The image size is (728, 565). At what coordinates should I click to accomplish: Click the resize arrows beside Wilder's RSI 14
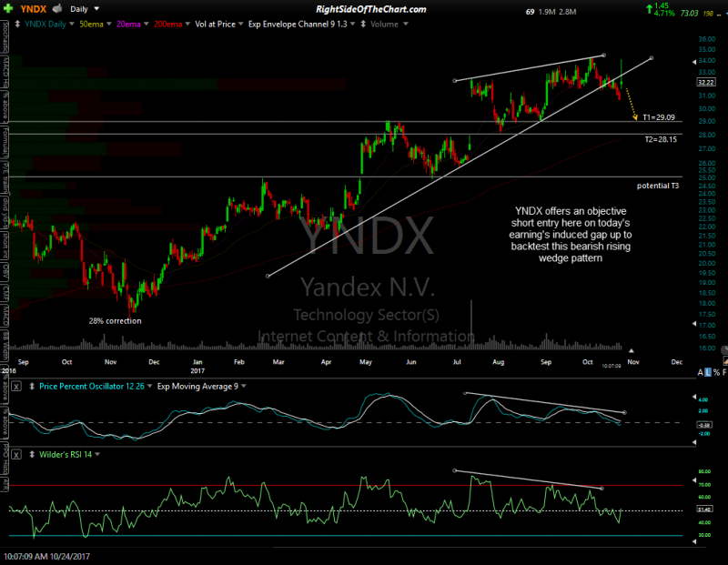click(30, 454)
